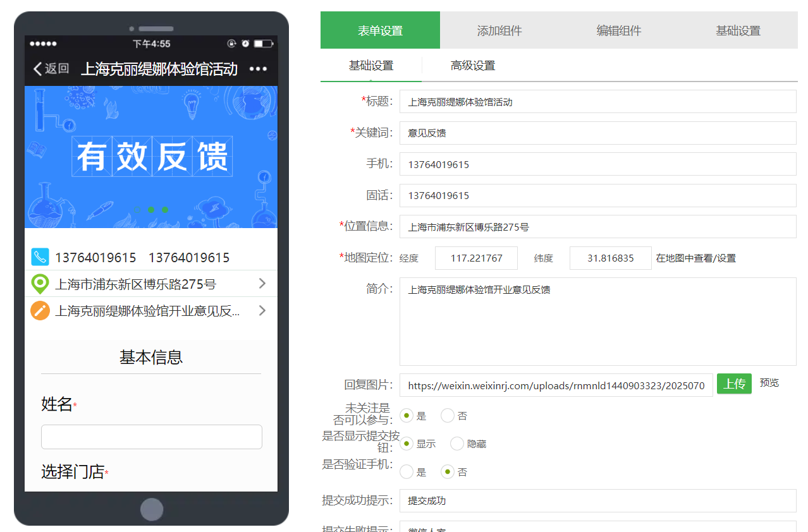Open the 高级设置 sub-tab
This screenshot has height=532, width=808.
click(473, 66)
